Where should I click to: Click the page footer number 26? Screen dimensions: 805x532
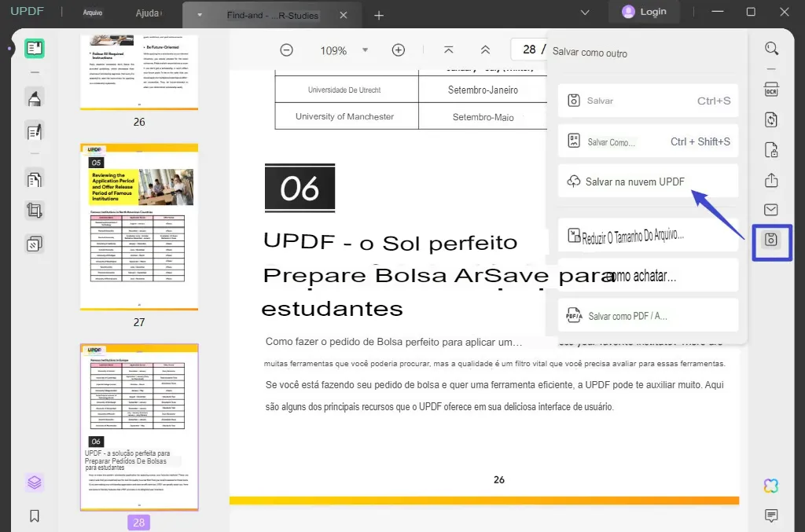pyautogui.click(x=499, y=479)
